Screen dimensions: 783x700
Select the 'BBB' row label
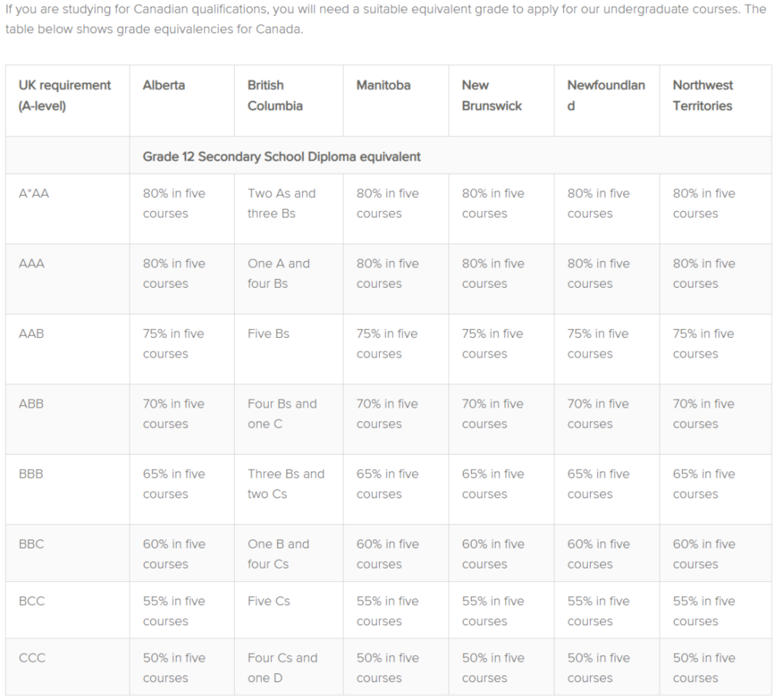coord(31,474)
